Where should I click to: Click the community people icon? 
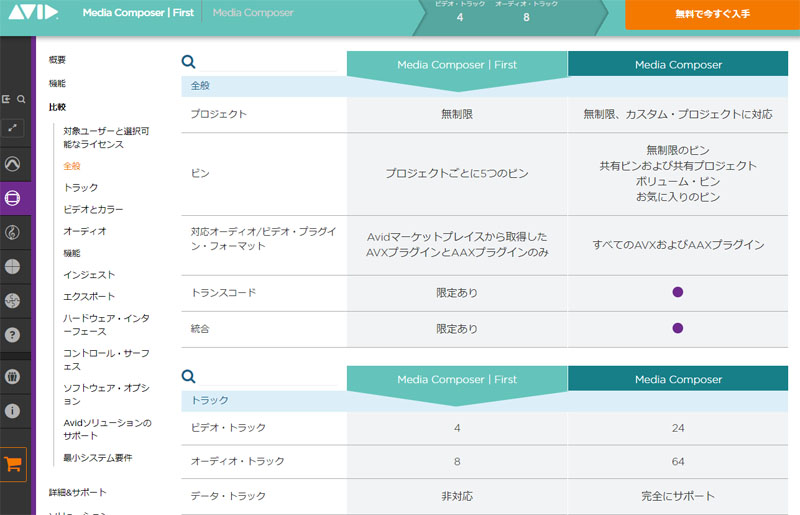tap(13, 377)
